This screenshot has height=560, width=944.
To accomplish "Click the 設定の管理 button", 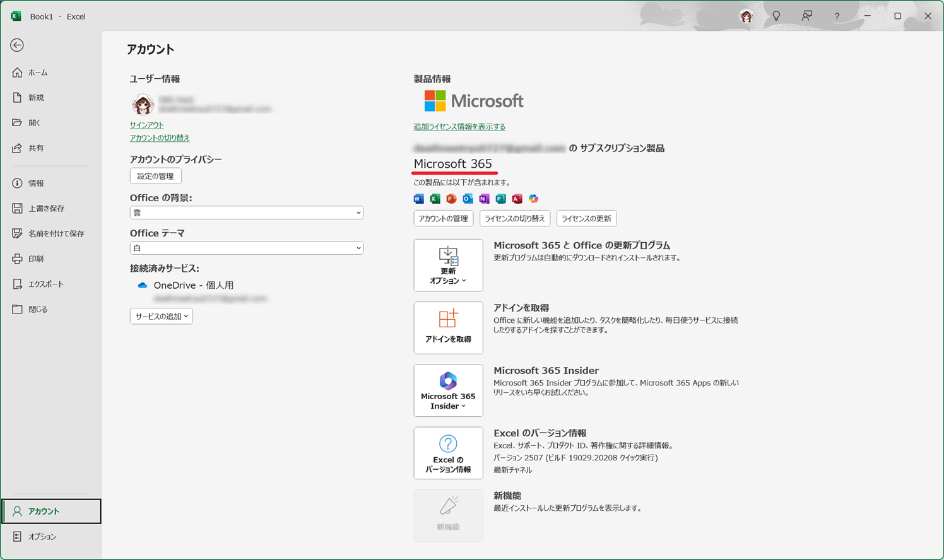I will click(x=156, y=176).
